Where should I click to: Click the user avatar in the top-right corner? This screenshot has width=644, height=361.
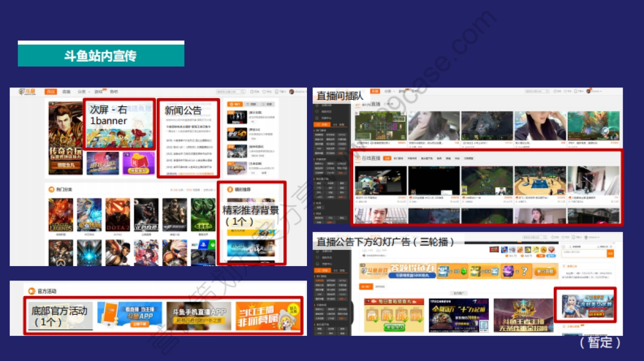pyautogui.click(x=292, y=92)
